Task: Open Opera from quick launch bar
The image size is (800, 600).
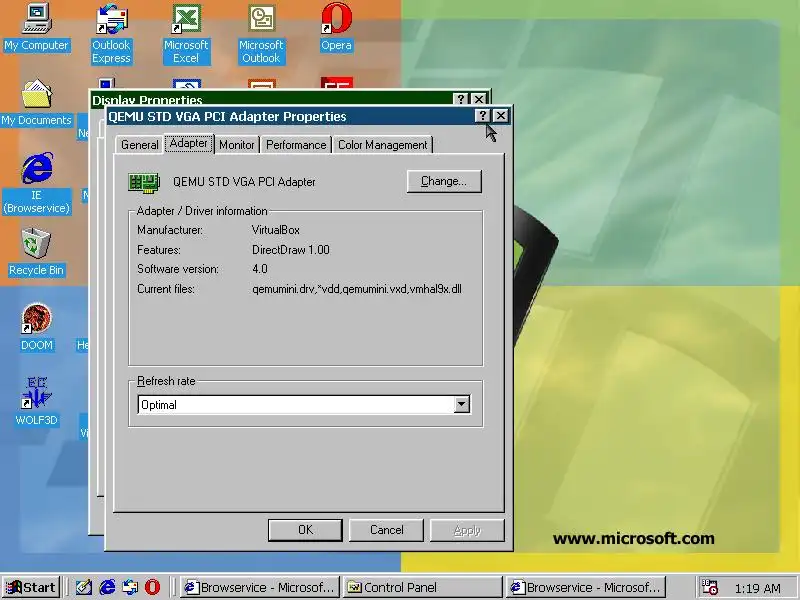Action: (x=152, y=587)
